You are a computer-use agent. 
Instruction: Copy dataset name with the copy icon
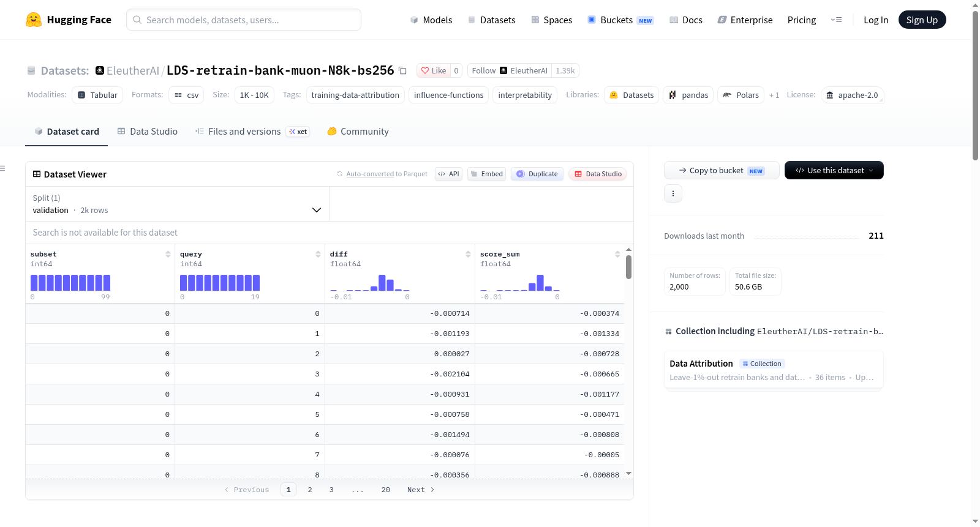pos(402,70)
